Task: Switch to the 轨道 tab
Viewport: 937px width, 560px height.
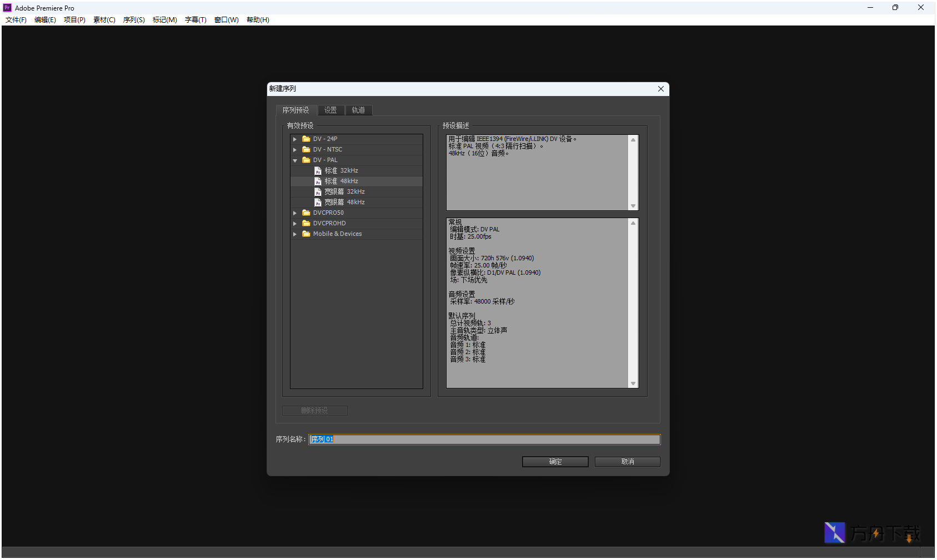Action: [358, 110]
